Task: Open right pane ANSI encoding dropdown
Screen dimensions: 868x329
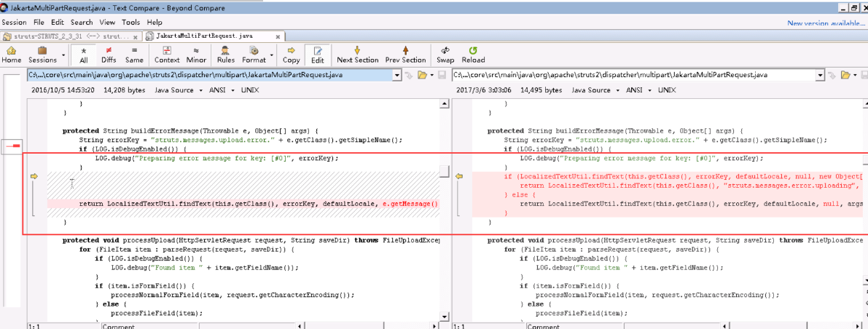Action: coord(639,90)
